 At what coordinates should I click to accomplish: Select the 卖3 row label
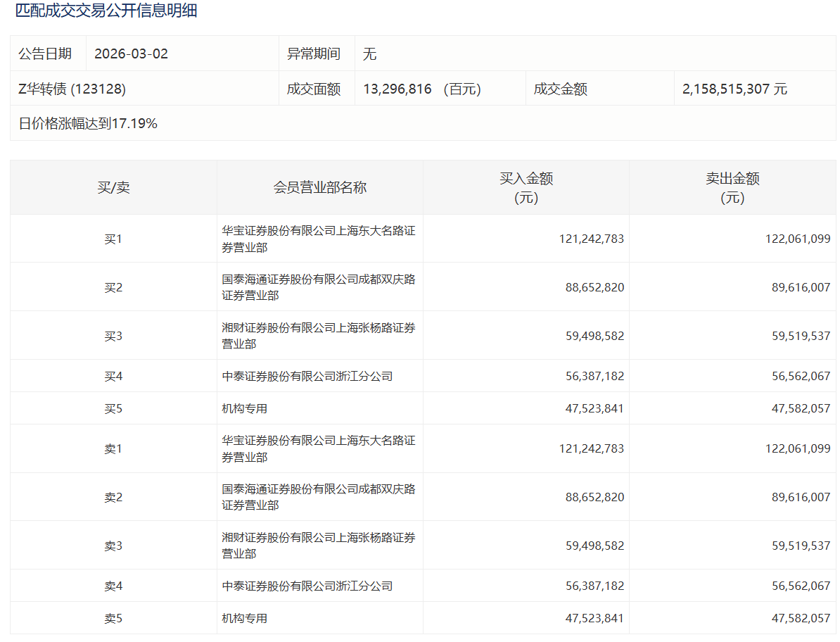[113, 546]
